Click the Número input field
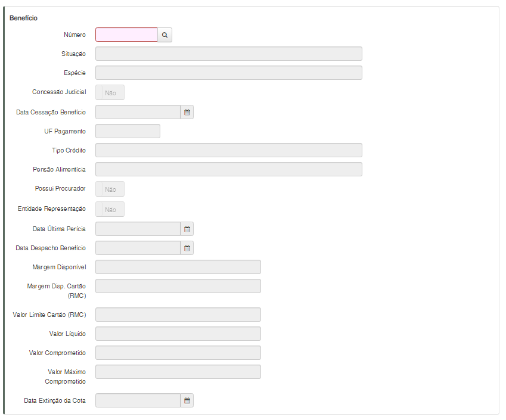 126,35
